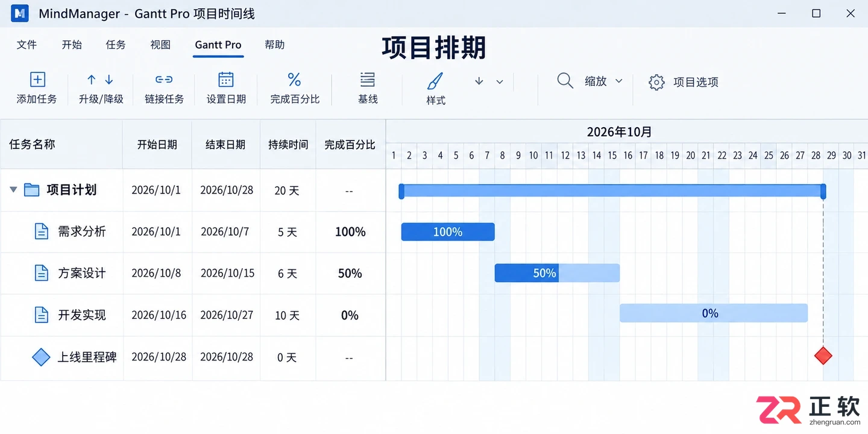
Task: Click the 升级 up-arrow icon
Action: 92,80
